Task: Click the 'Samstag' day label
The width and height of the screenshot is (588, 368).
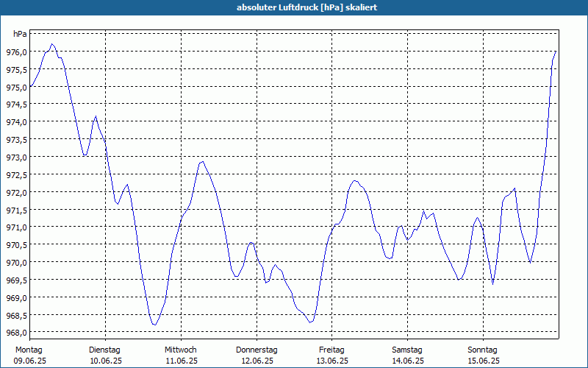Action: [x=407, y=350]
